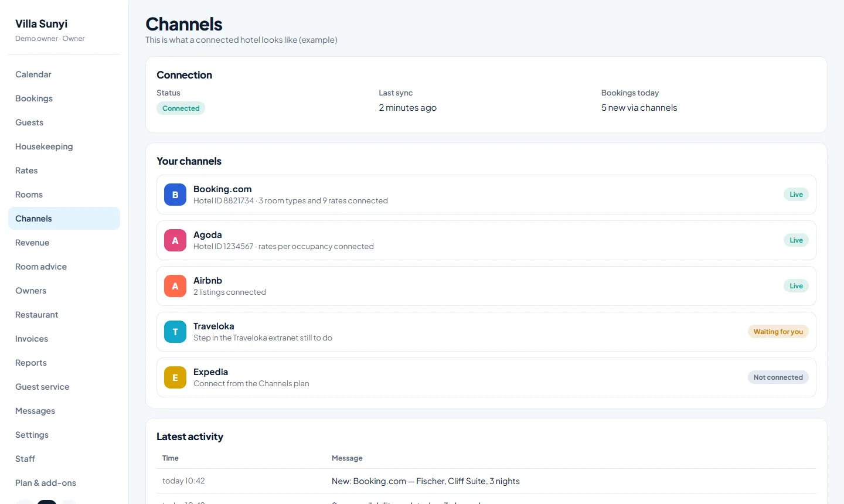Screen dimensions: 844x504
Task: Click the orange Airbnb A icon
Action: click(175, 286)
